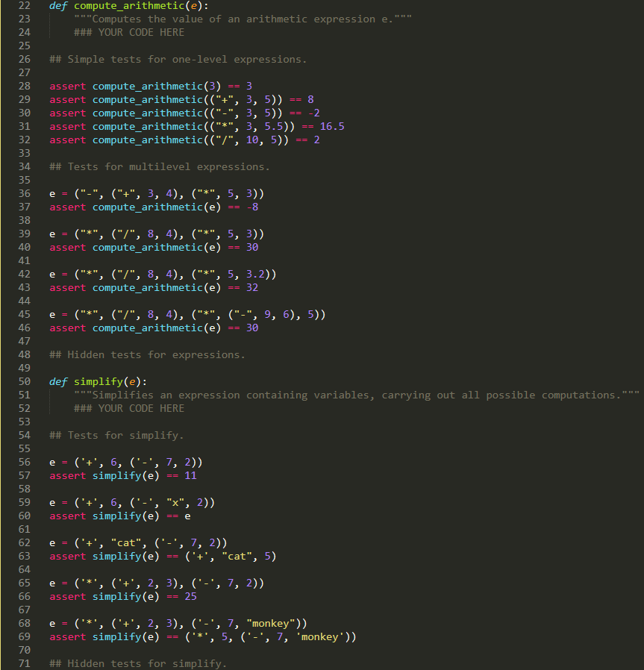Click the YOUR CODE HERE placeholder on line 52
This screenshot has width=644, height=670.
[x=131, y=408]
